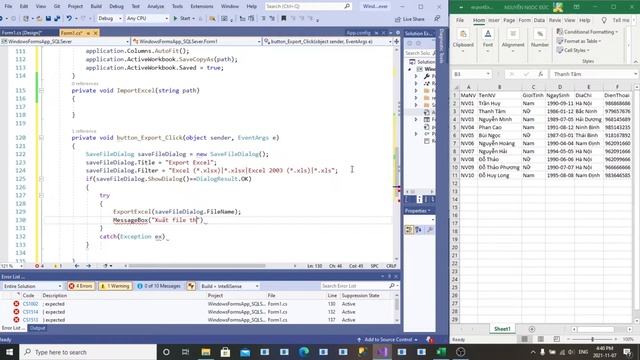Click the bookmark icon in Visual Studio toolbar
Viewport: 640px width, 360px height.
click(283, 19)
